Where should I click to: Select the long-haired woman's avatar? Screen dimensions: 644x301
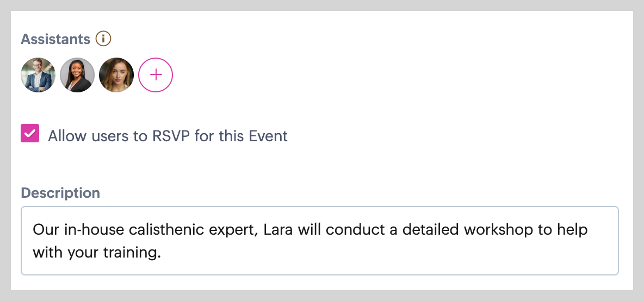(116, 75)
